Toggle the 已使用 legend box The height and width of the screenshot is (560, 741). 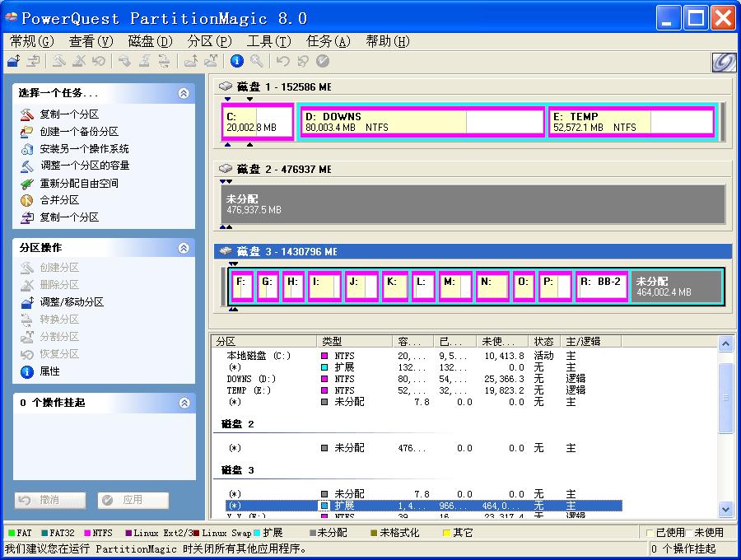[650, 533]
